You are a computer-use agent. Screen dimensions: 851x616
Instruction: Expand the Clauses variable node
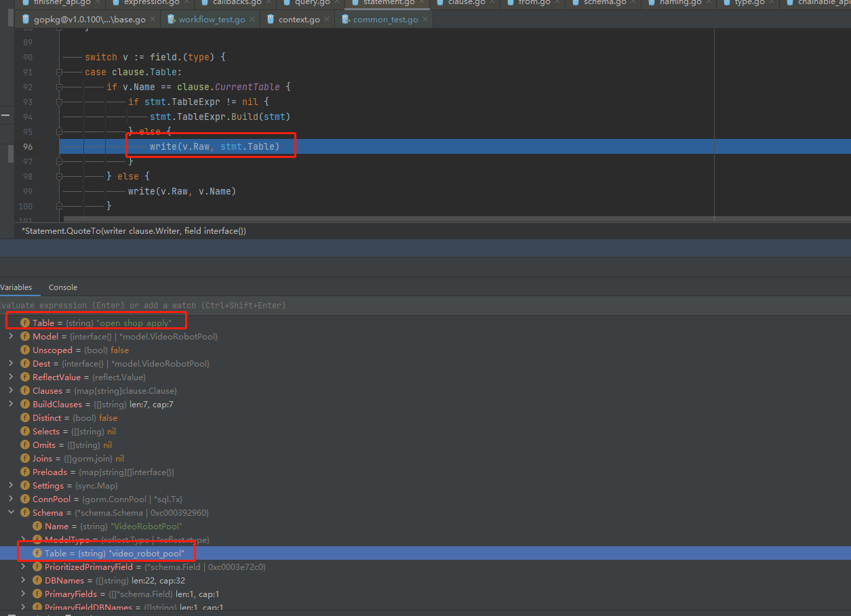(x=9, y=390)
